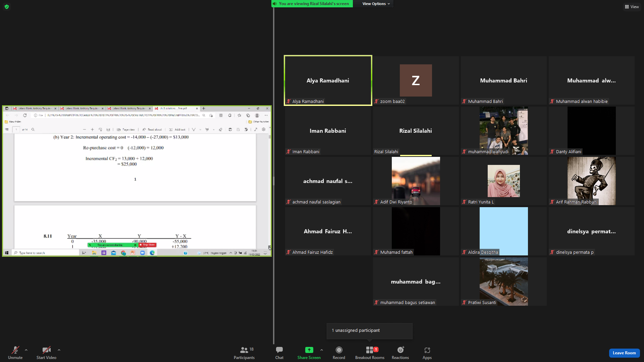The width and height of the screenshot is (644, 362).
Task: Click the new tab plus in shared browser
Action: click(204, 109)
